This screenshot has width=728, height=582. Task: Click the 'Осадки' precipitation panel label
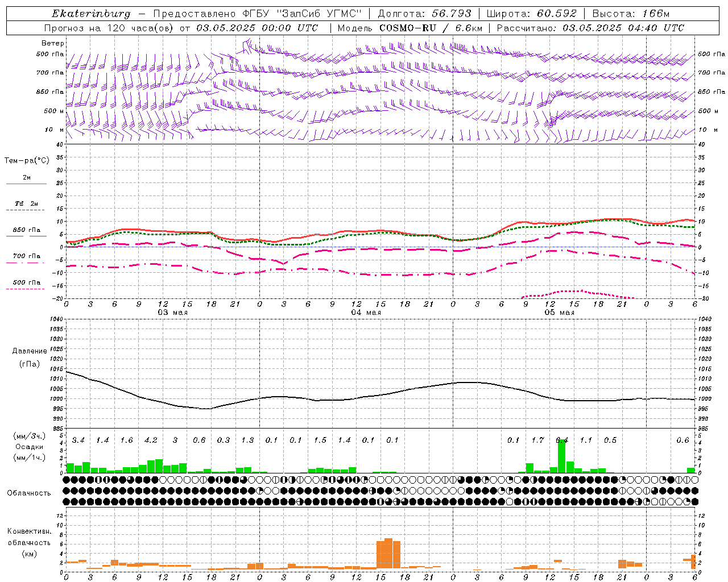pos(29,447)
